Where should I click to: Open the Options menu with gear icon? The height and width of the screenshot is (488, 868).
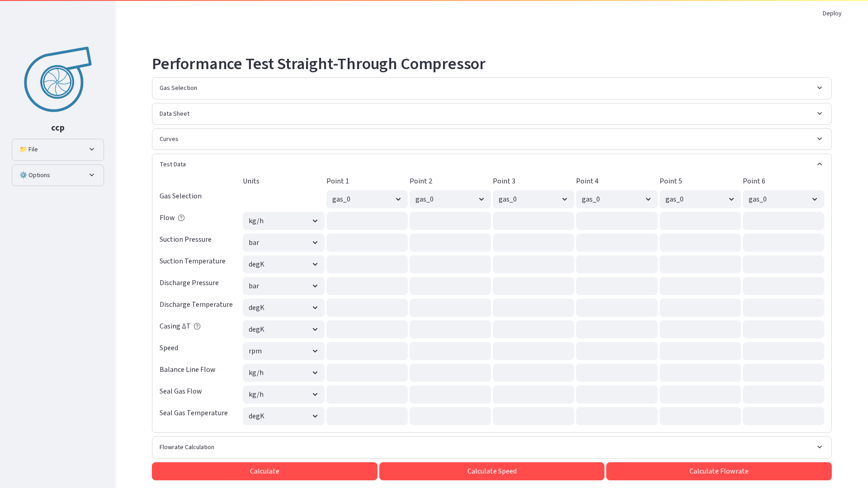58,175
